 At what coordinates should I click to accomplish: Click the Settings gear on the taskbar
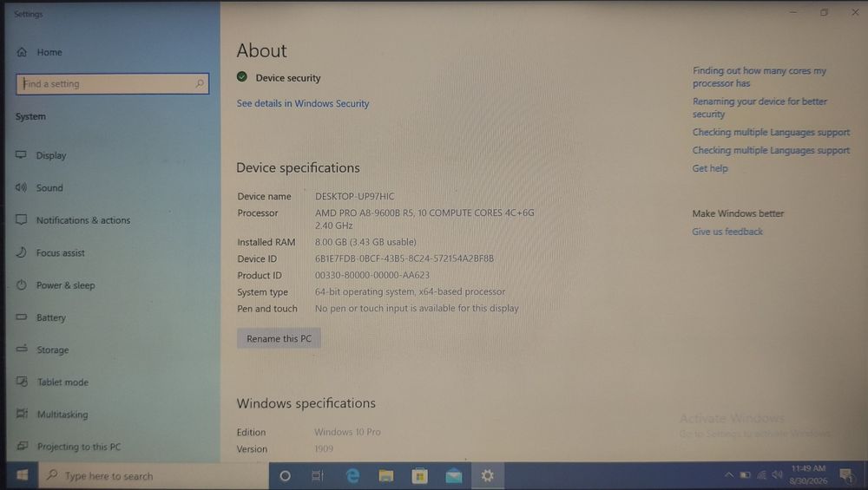(487, 475)
